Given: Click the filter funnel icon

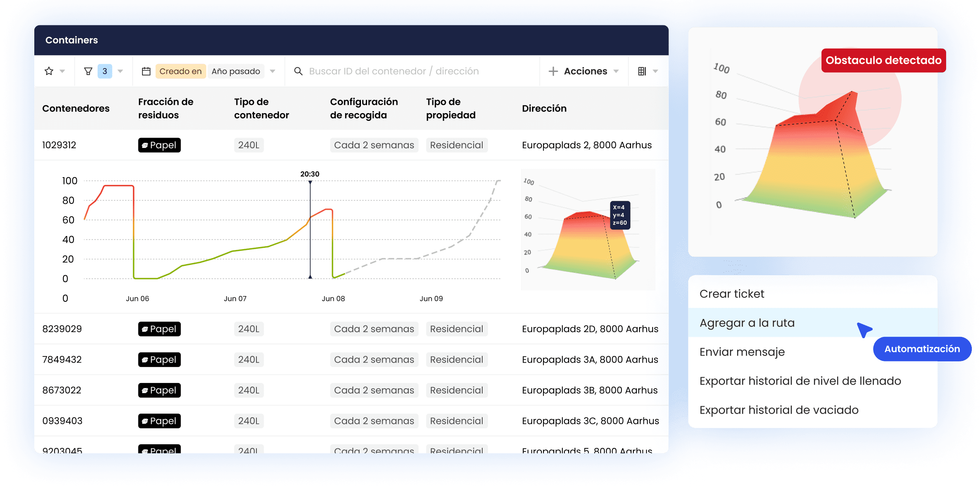Looking at the screenshot, I should pyautogui.click(x=88, y=71).
